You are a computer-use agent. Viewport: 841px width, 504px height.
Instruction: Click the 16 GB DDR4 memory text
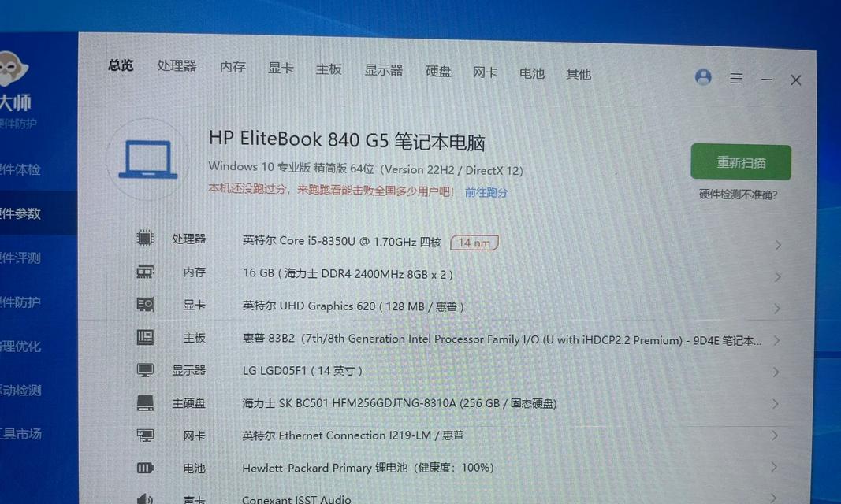click(348, 274)
